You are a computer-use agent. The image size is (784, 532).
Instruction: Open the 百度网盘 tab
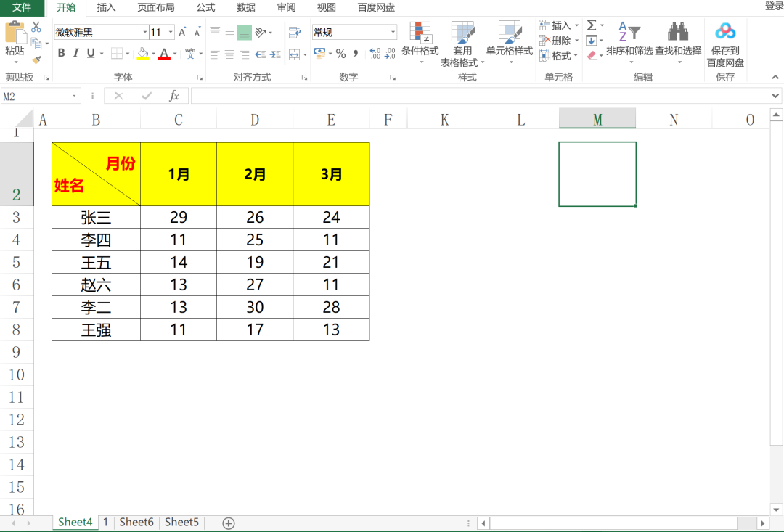pyautogui.click(x=376, y=7)
